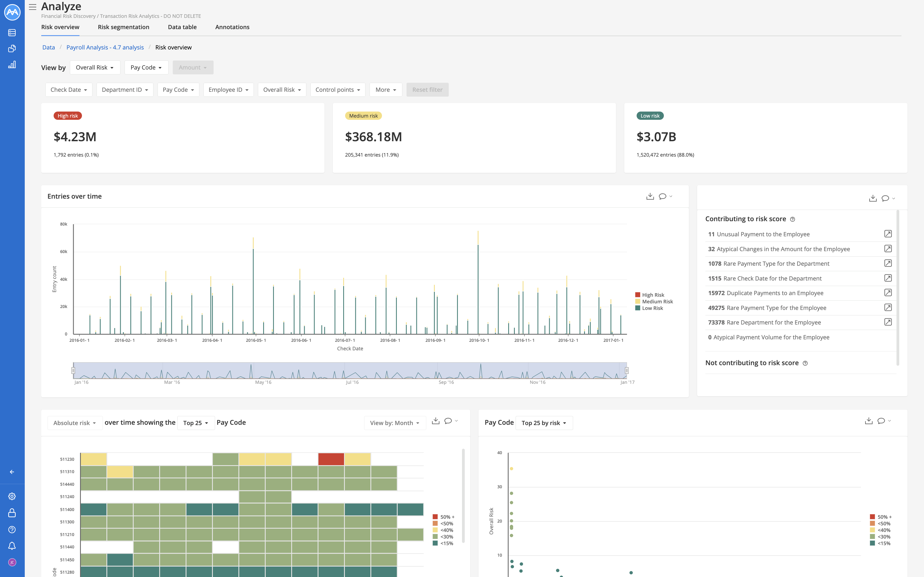Select the red 50%+ legend swatch
The image size is (924, 577).
pos(435,516)
